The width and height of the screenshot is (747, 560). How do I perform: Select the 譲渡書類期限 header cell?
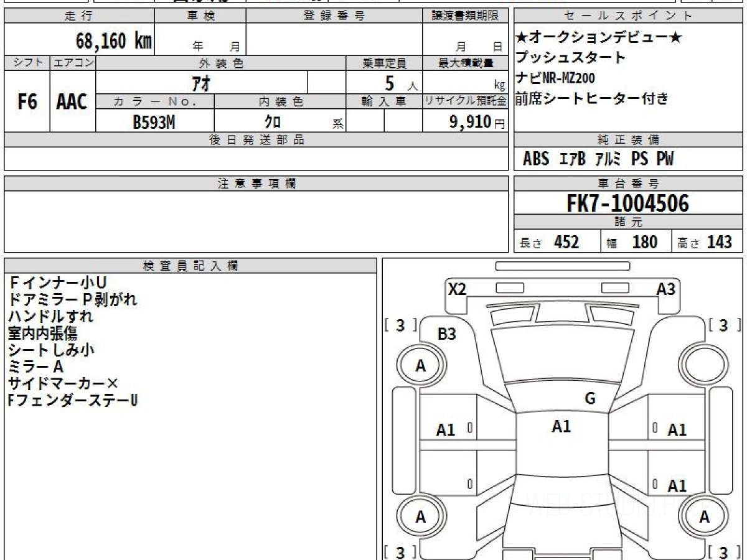[465, 16]
